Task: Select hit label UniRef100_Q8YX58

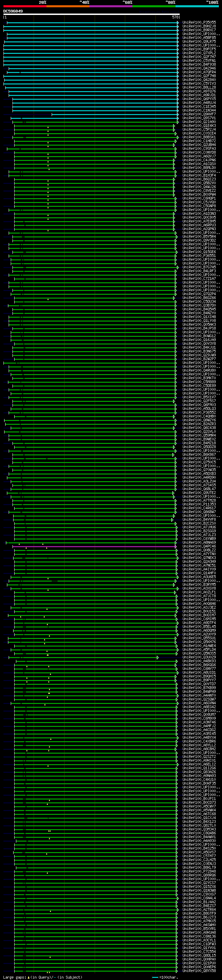Action: pyautogui.click(x=199, y=971)
